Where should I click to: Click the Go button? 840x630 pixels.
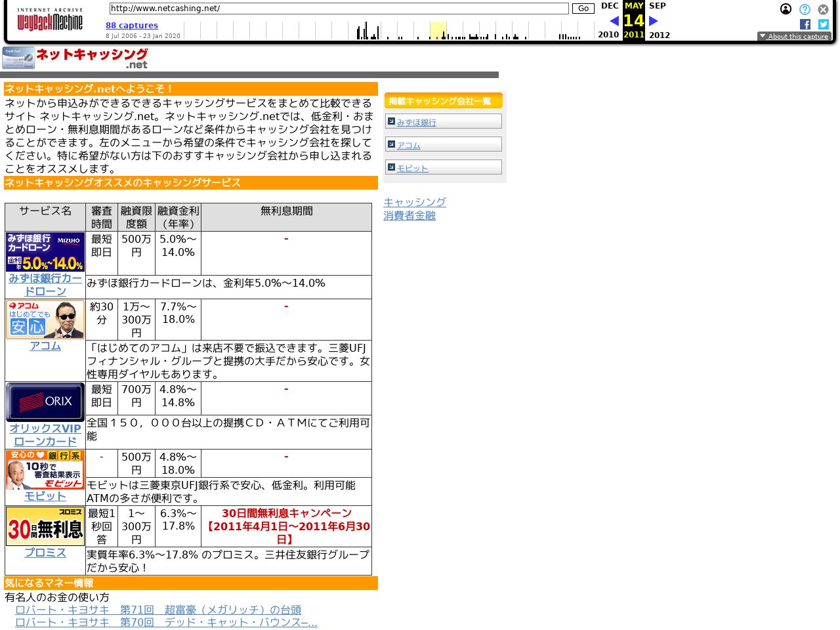coord(583,9)
